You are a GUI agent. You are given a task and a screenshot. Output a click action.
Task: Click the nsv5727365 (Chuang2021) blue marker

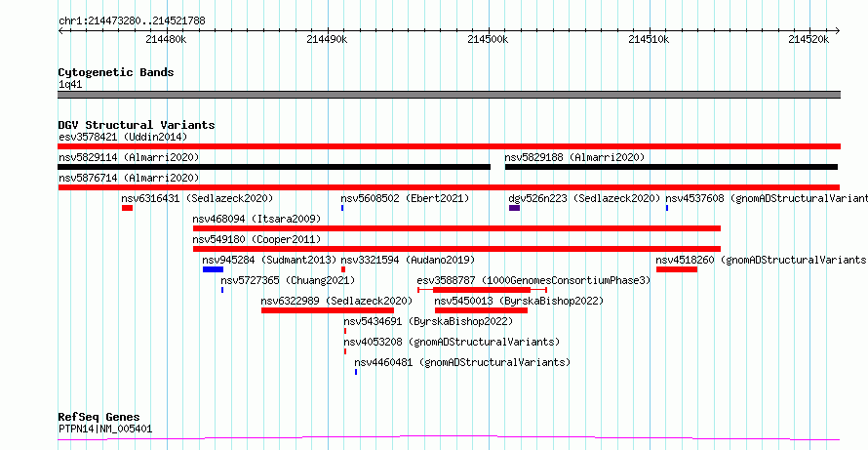[x=222, y=290]
